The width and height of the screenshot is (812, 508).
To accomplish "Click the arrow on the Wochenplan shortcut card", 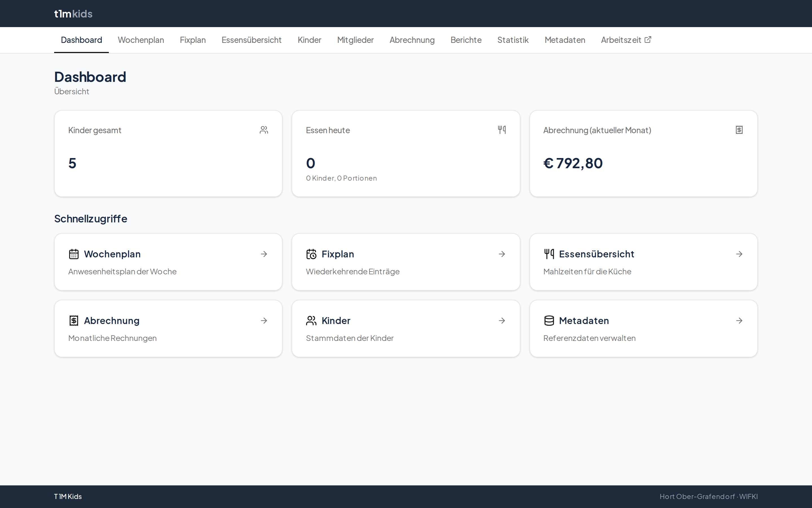I will click(264, 254).
